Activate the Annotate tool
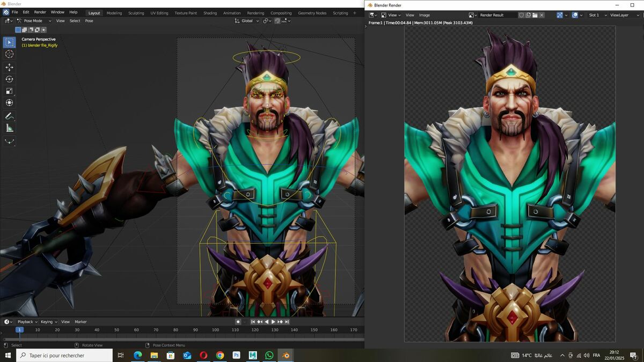This screenshot has width=644, height=362. click(10, 116)
